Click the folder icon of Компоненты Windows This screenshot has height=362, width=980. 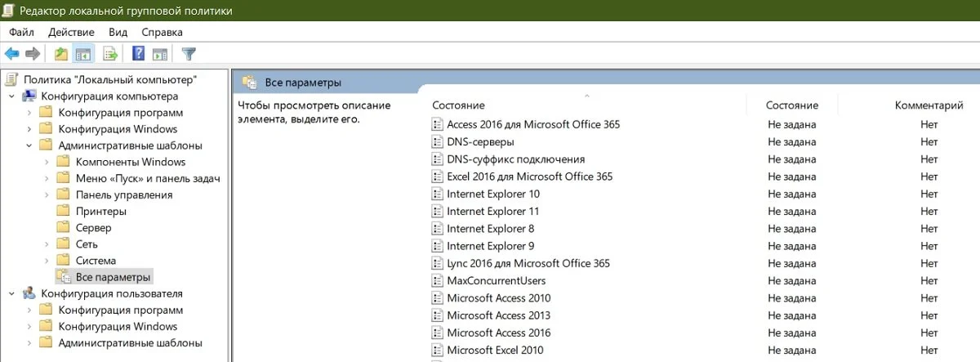tap(63, 162)
